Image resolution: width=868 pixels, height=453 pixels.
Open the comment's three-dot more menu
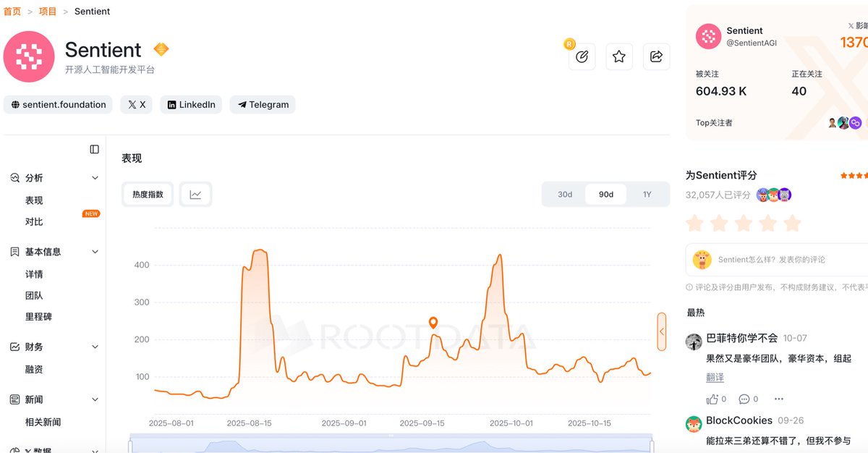coord(778,399)
